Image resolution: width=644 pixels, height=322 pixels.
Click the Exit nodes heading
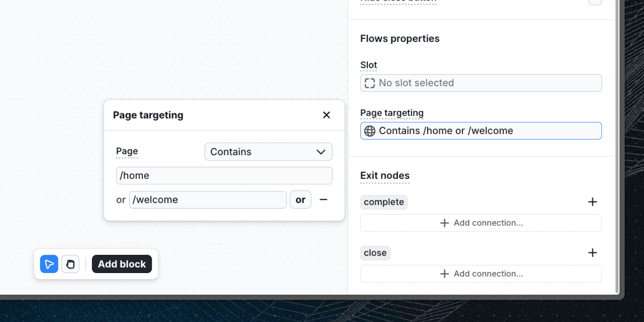(x=385, y=175)
